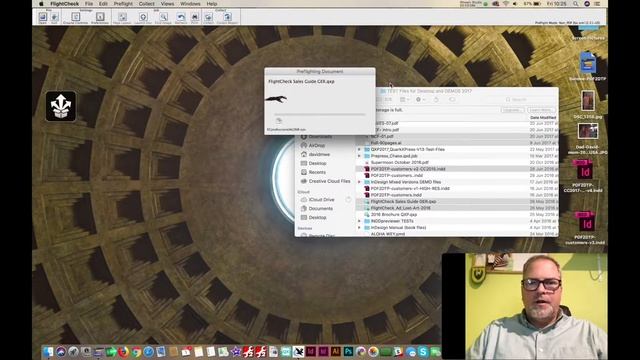Viewport: 640px width, 360px height.
Task: Open the Collect menu
Action: click(147, 4)
